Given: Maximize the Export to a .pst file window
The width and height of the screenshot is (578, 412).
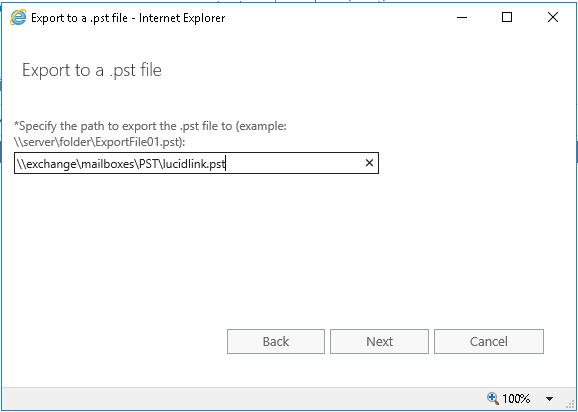Looking at the screenshot, I should (507, 17).
